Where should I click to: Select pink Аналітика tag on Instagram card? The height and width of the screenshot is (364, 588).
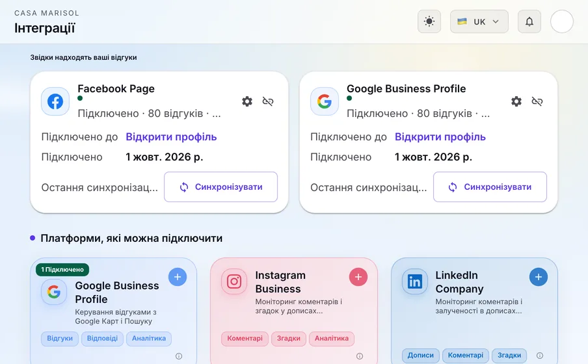[x=332, y=338]
